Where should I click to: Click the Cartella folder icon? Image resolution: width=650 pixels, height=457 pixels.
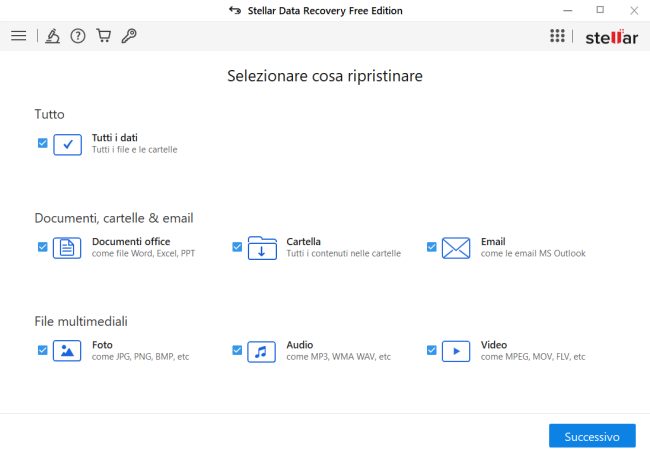262,248
